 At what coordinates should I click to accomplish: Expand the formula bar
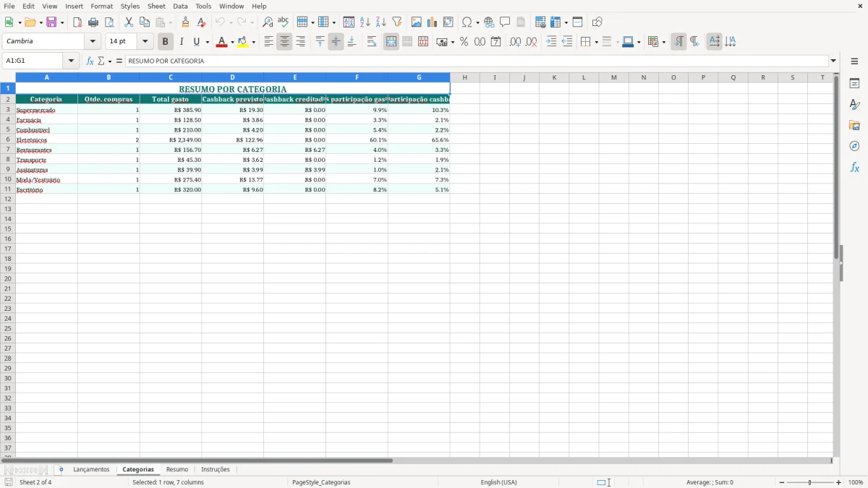coord(833,61)
